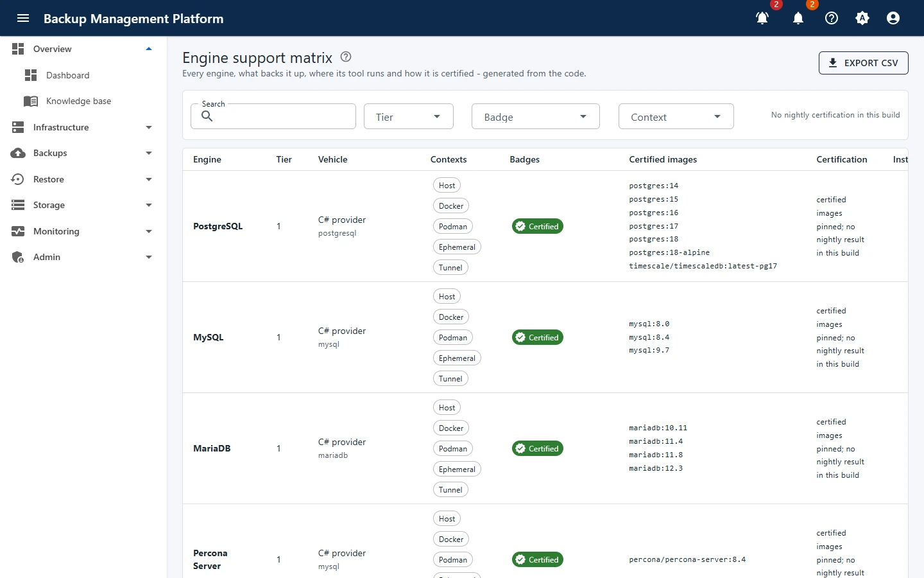
Task: Open the Tier filter dropdown
Action: 409,116
